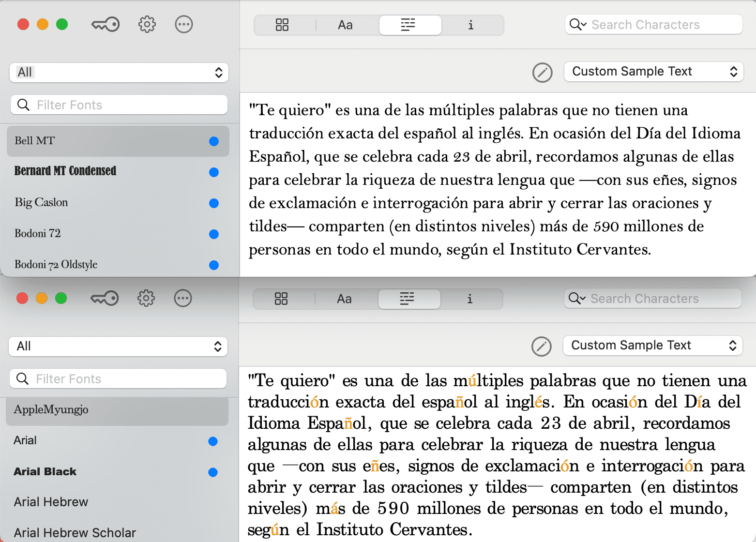Open the gear settings in the bottom window

pos(146,298)
